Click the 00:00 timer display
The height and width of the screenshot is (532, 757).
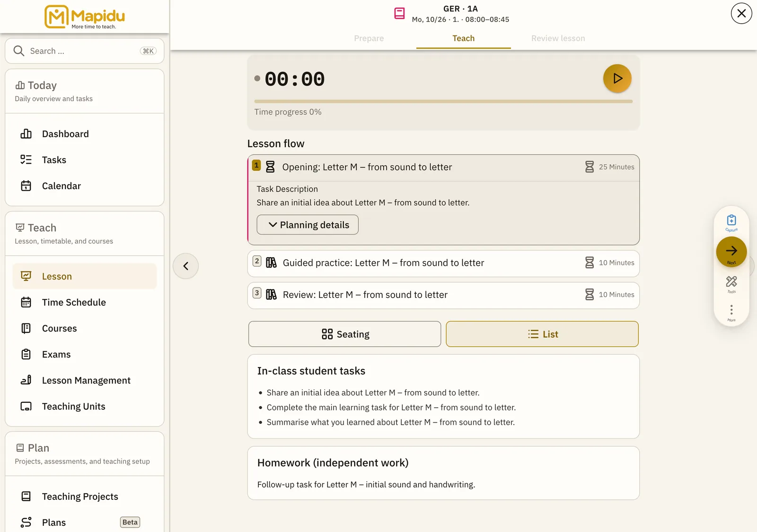click(294, 79)
